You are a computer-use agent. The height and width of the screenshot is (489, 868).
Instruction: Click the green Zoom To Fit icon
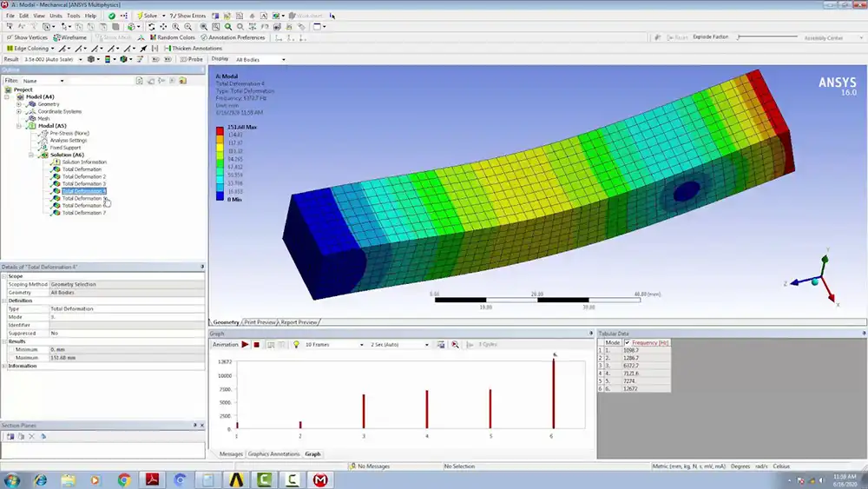228,27
